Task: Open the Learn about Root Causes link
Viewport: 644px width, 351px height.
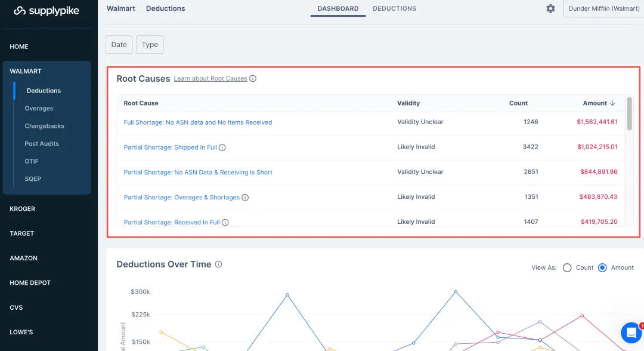Action: pyautogui.click(x=210, y=79)
